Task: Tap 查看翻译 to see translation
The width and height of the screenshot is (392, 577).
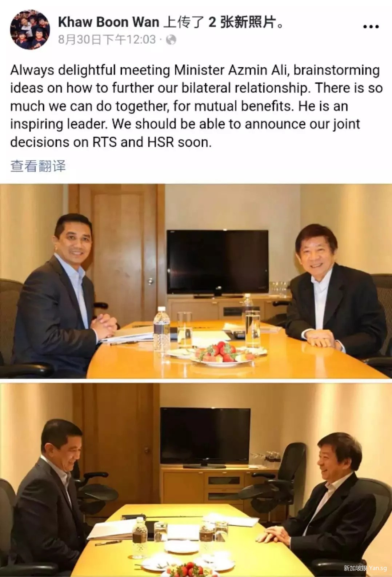Action: point(38,166)
